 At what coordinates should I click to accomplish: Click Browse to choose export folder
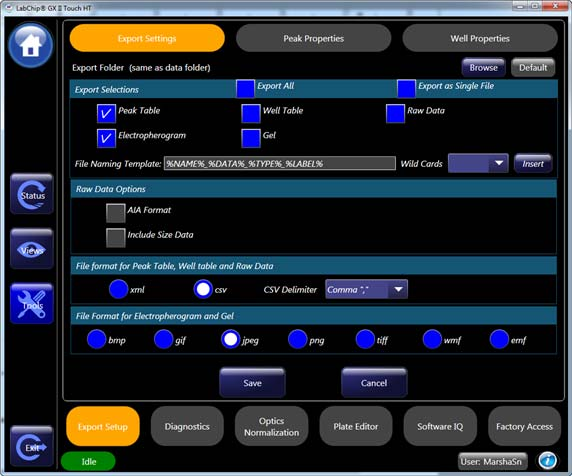point(483,67)
